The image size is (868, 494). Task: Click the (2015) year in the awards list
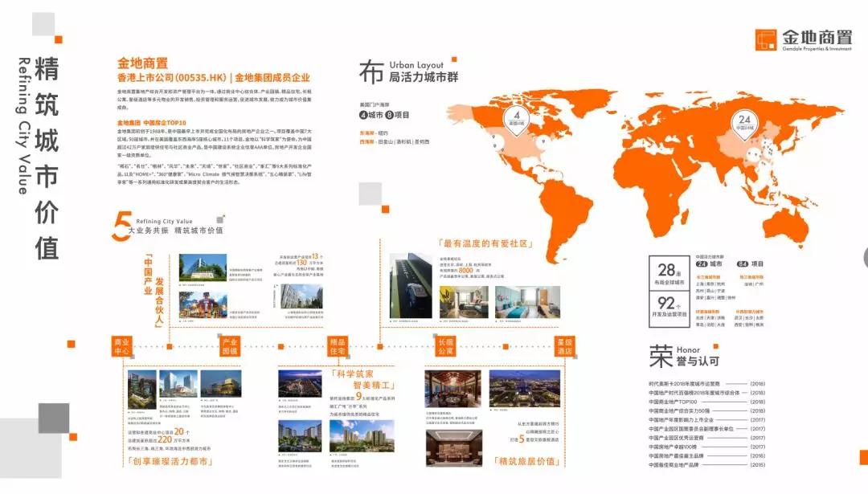coord(758,465)
